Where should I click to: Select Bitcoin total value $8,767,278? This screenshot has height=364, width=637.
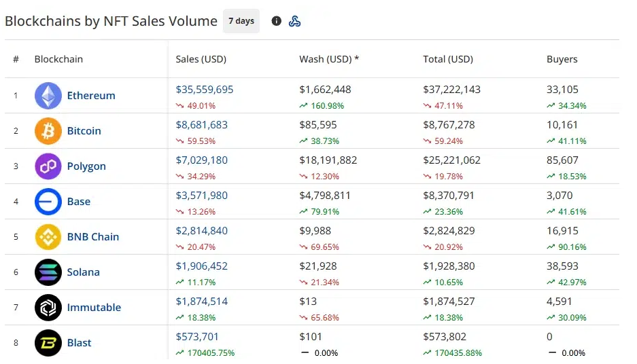pyautogui.click(x=449, y=125)
